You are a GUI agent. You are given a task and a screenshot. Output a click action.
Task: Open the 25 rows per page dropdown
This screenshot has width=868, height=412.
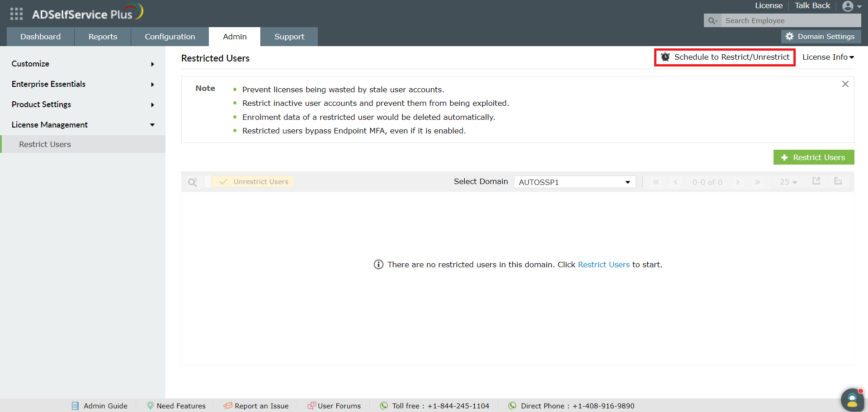coord(788,182)
